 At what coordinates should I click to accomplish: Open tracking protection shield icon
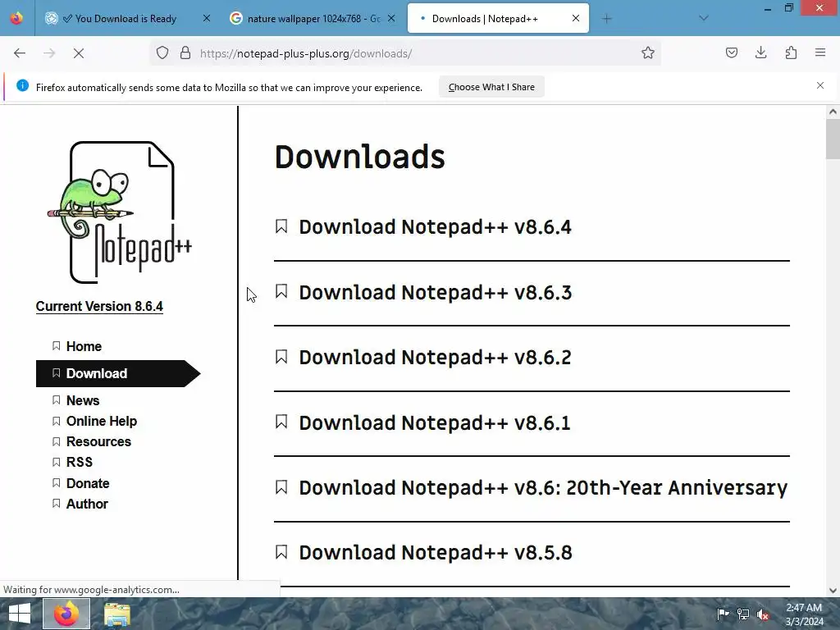pos(162,53)
